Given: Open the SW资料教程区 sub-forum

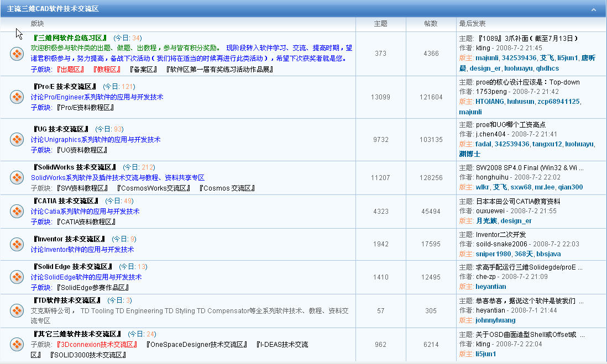Looking at the screenshot, I should [x=82, y=188].
